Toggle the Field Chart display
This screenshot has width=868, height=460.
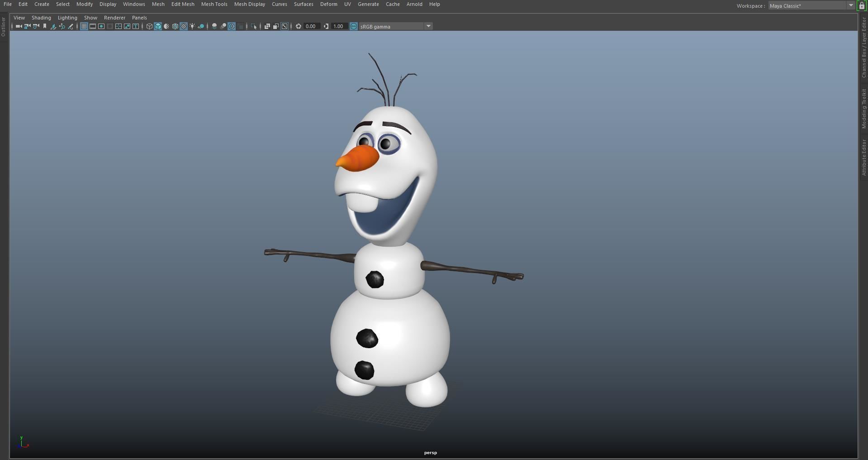(119, 26)
